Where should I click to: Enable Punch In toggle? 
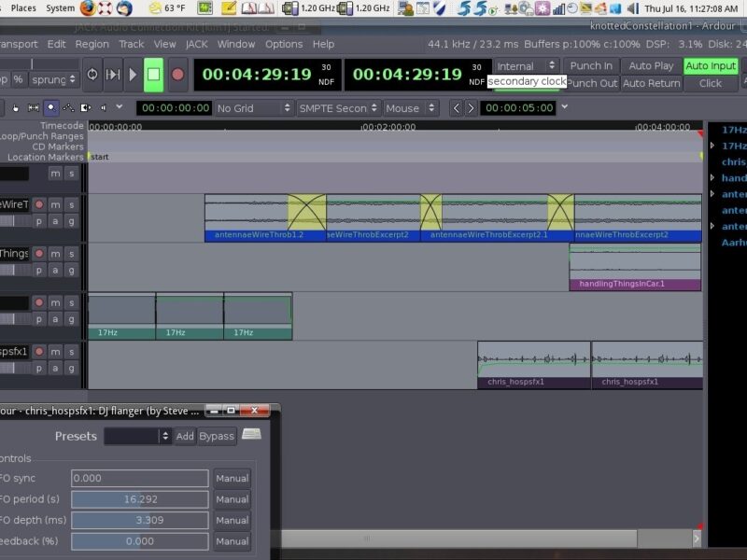click(591, 66)
